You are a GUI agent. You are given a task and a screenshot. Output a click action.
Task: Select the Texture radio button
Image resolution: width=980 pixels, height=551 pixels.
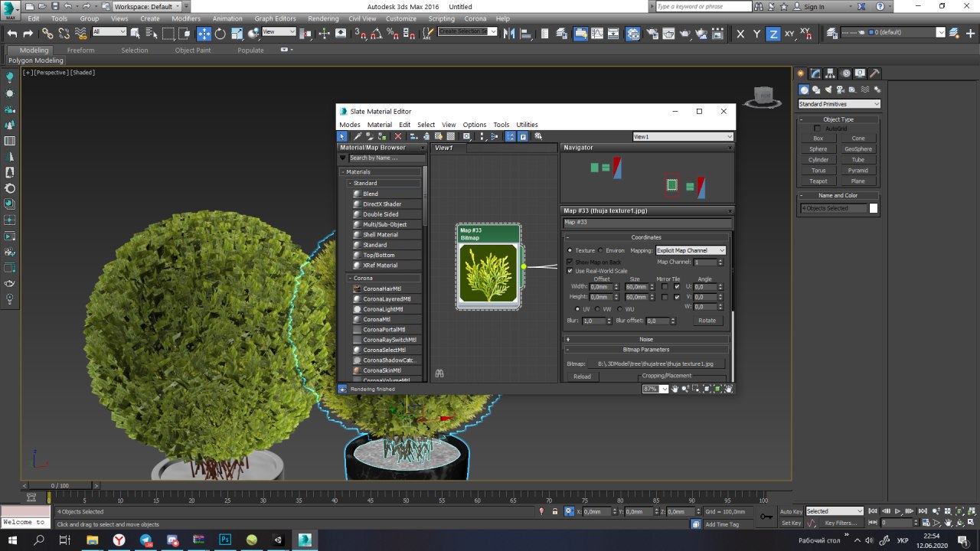[x=570, y=250]
